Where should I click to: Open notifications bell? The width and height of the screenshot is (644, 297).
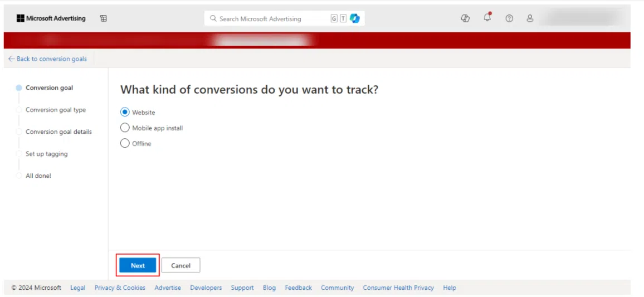(x=487, y=18)
